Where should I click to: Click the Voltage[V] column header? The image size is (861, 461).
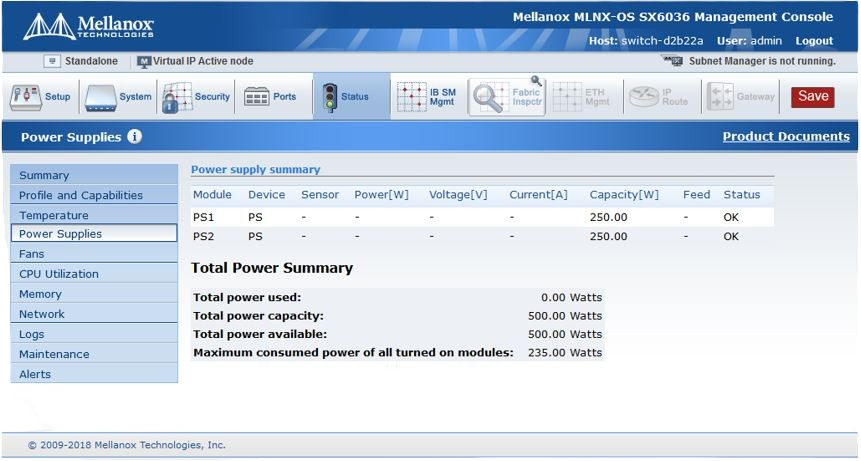pos(458,195)
